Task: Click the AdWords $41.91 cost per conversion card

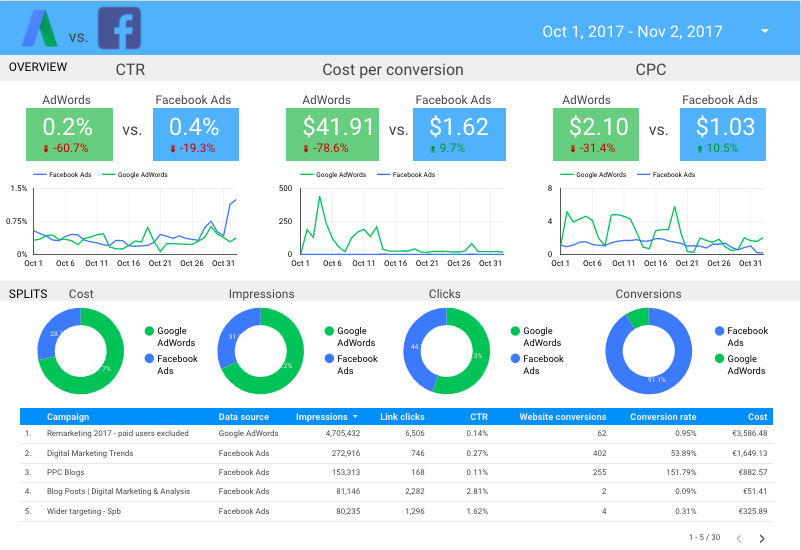Action: coord(333,134)
